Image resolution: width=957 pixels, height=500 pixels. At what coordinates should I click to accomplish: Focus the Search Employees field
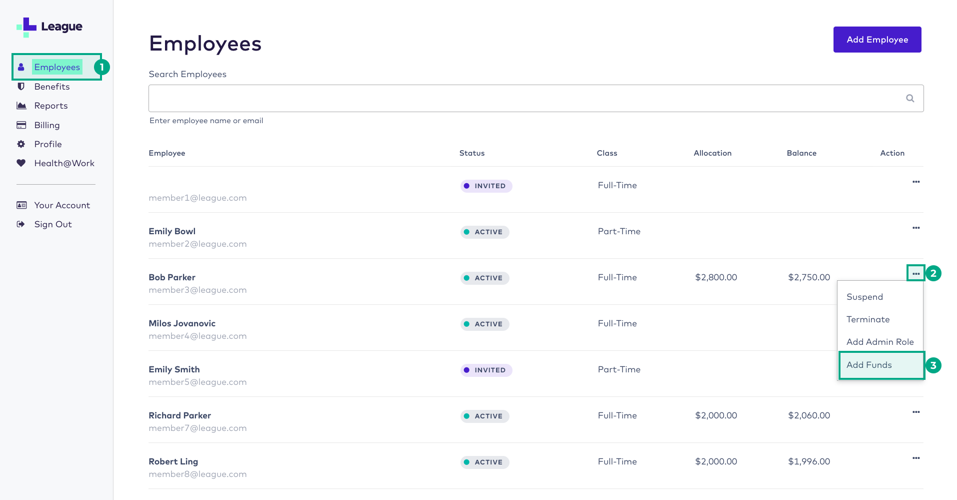536,98
